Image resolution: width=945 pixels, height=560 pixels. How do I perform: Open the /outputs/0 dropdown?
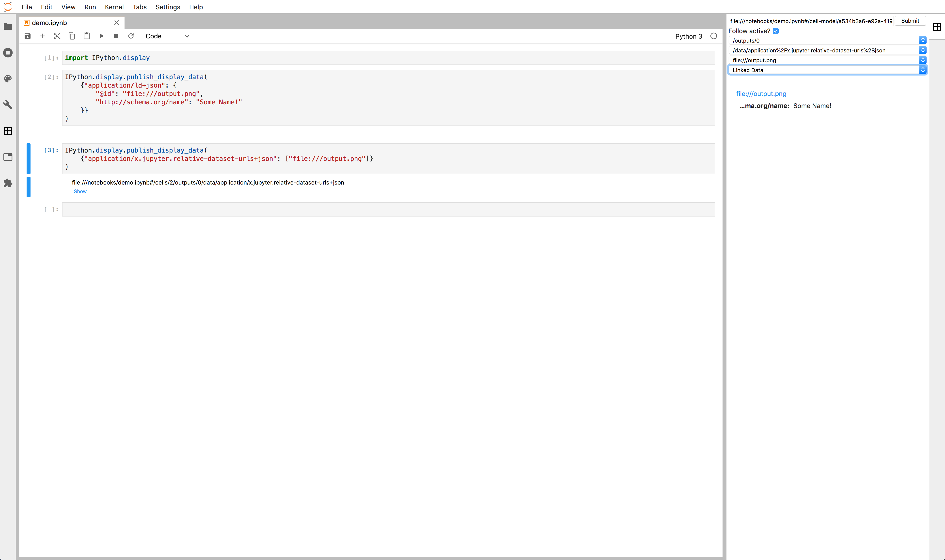[827, 40]
